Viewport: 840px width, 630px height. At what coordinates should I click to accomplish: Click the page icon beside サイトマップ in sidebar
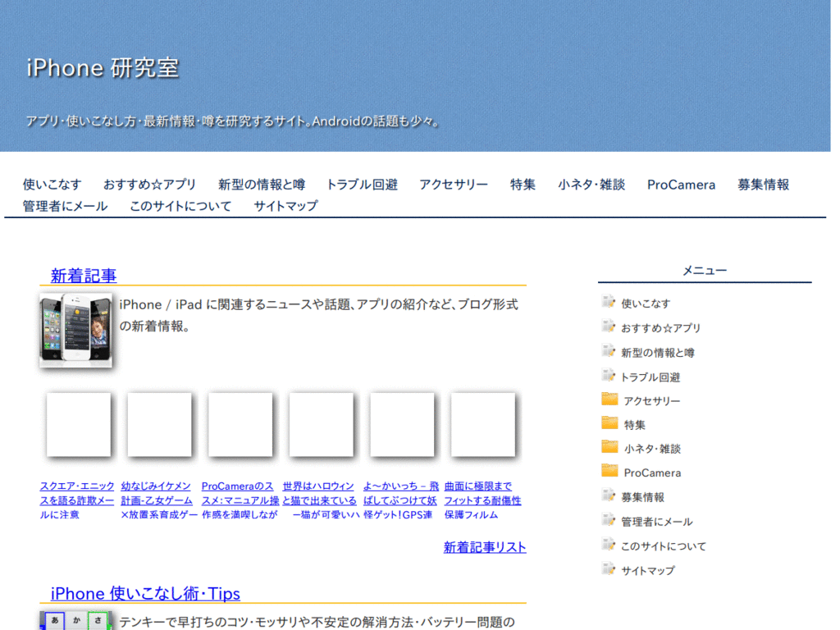tap(608, 569)
